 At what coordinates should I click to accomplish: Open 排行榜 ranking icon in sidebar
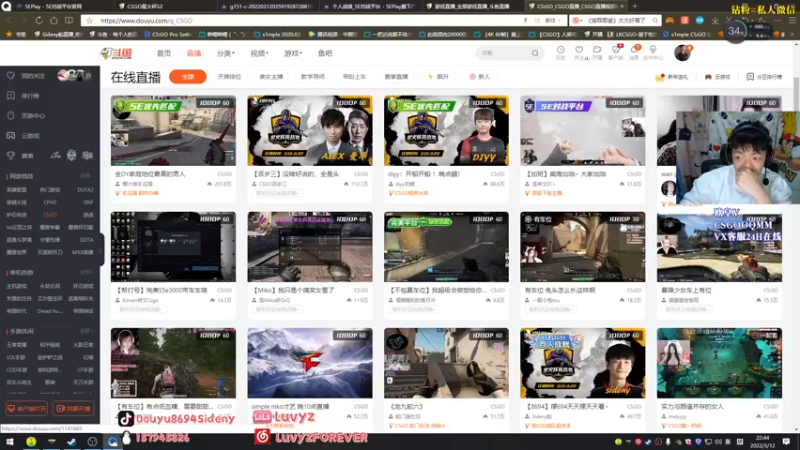click(11, 95)
